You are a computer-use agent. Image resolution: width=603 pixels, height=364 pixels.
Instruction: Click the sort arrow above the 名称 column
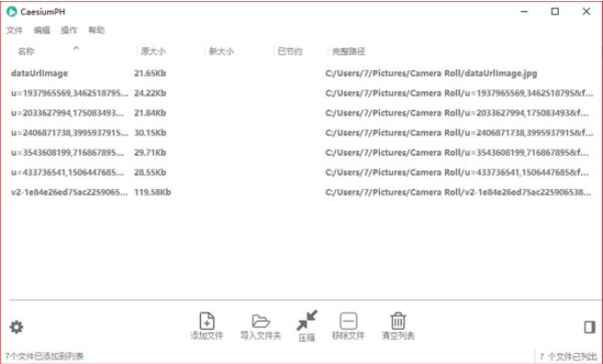pos(77,48)
